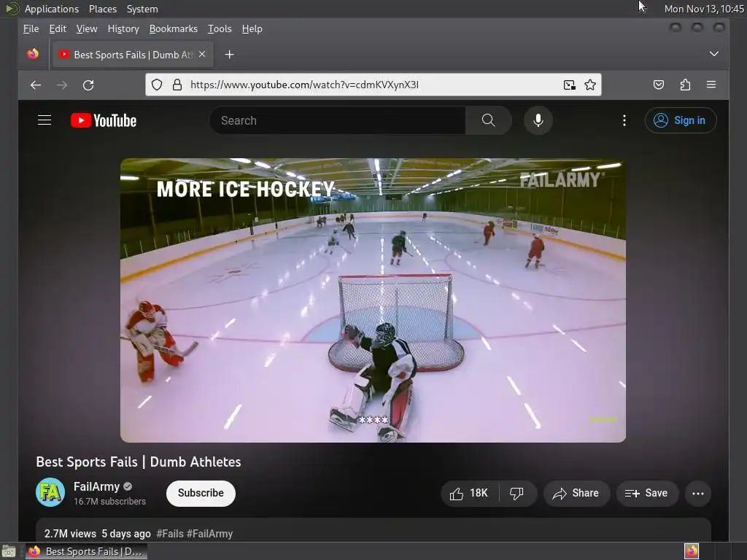
Task: Go back with the browser back arrow
Action: tap(36, 85)
